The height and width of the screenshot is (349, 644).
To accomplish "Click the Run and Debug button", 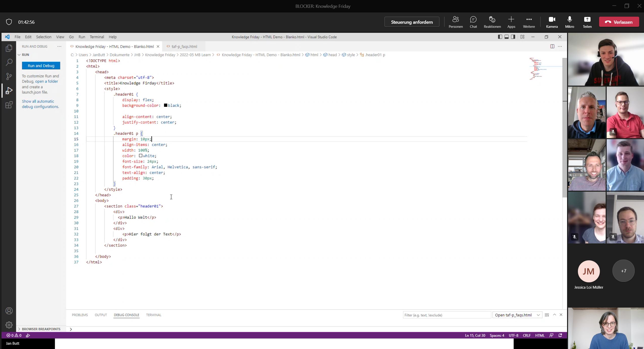I will click(x=41, y=66).
